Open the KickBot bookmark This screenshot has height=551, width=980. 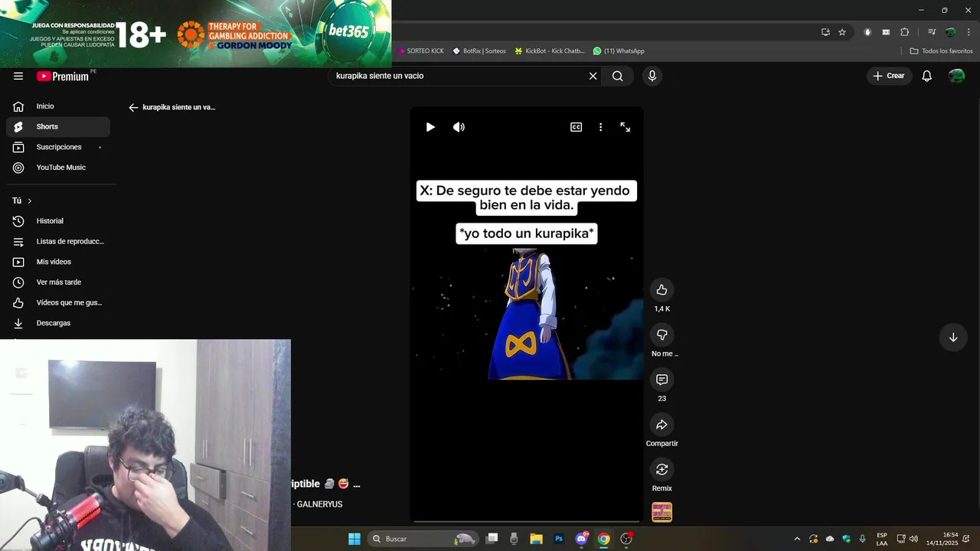tap(550, 51)
